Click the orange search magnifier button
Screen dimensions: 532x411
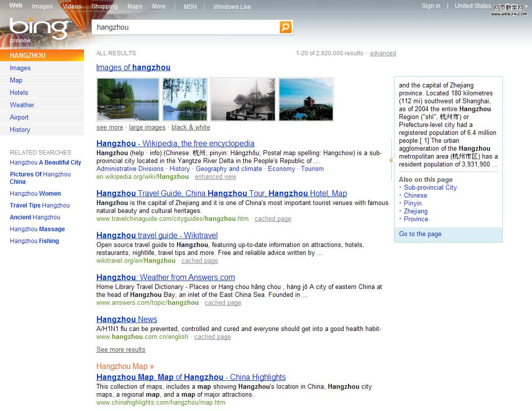pyautogui.click(x=286, y=27)
